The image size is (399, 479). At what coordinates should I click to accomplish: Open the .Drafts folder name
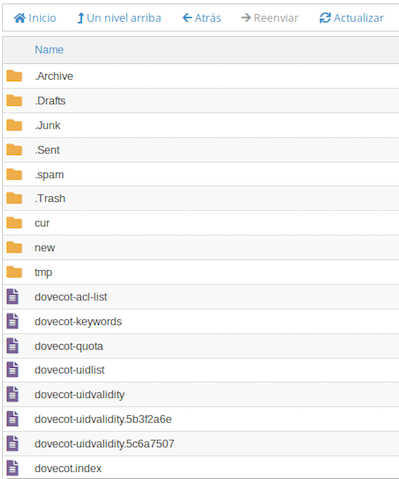(x=50, y=101)
